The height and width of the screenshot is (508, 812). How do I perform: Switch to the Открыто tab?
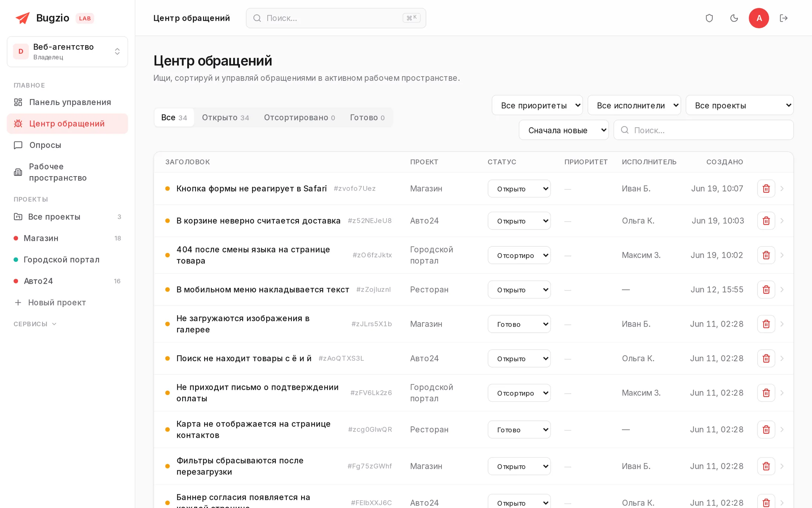click(x=225, y=117)
